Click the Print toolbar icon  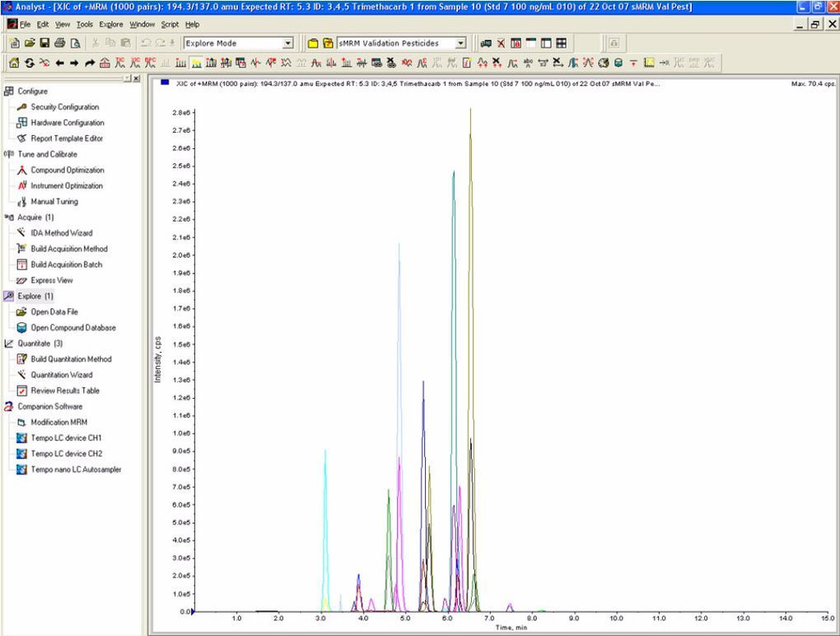pyautogui.click(x=60, y=43)
